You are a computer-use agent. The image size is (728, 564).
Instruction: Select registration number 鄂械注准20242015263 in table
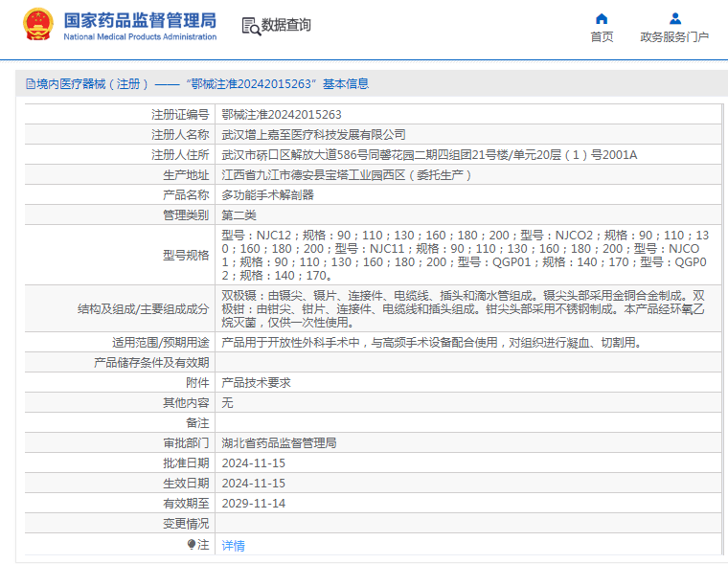tap(282, 115)
